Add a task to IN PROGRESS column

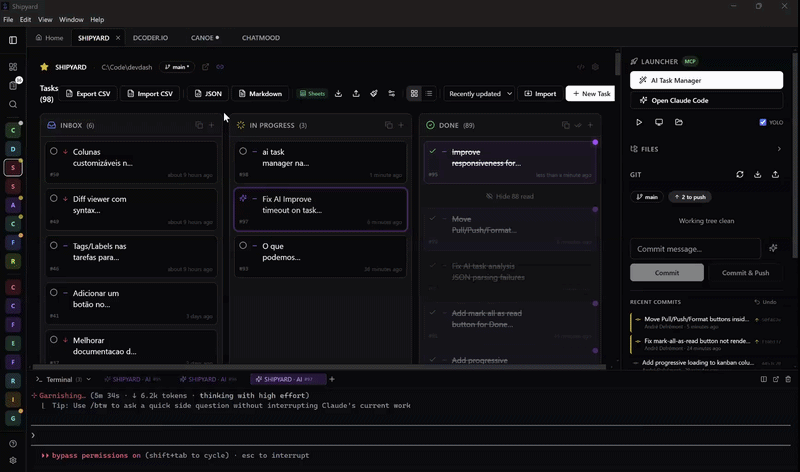click(401, 125)
